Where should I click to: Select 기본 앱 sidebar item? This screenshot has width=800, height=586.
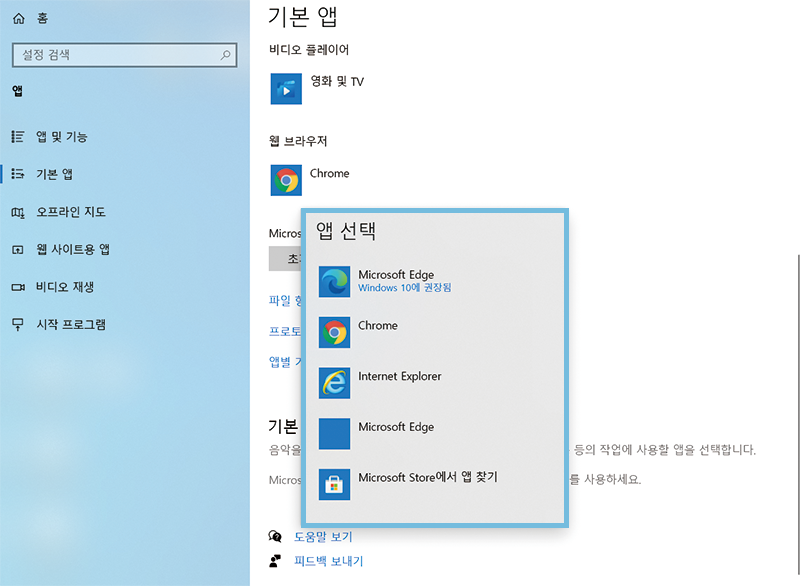click(54, 174)
